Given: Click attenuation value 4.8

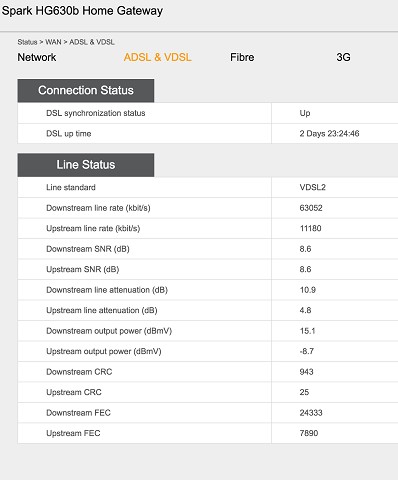Looking at the screenshot, I should [305, 310].
